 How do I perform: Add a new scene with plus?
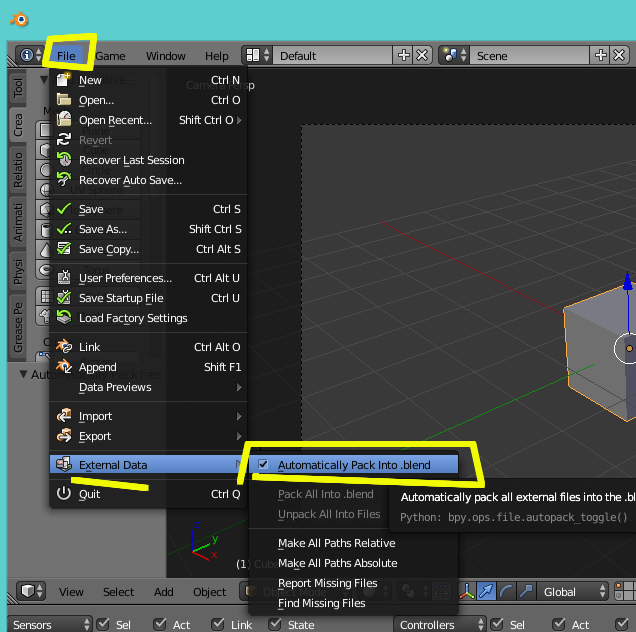[600, 55]
